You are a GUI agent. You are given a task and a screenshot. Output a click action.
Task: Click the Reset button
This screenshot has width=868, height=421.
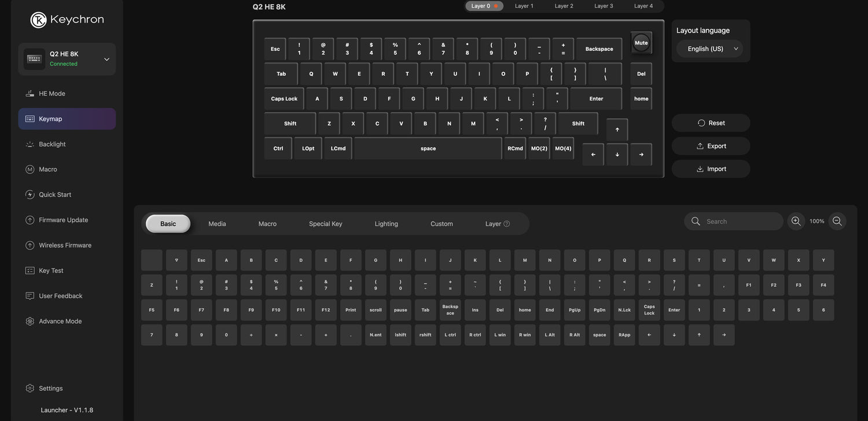[x=711, y=123]
